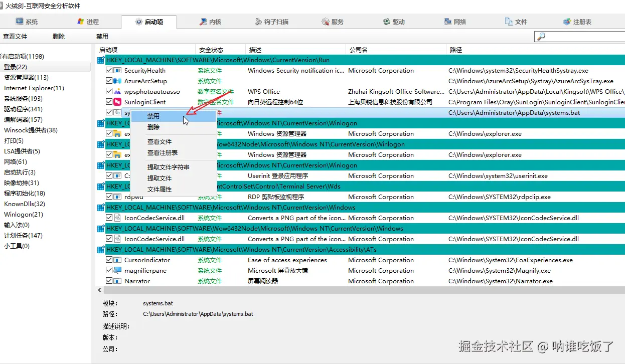
Task: Uncheck the magnifierpane checkbox
Action: click(x=109, y=271)
